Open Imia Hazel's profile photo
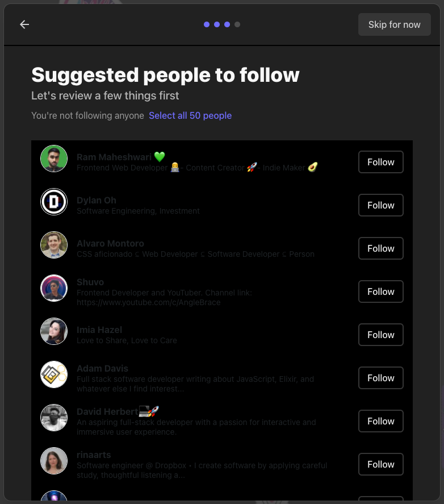 pos(54,331)
